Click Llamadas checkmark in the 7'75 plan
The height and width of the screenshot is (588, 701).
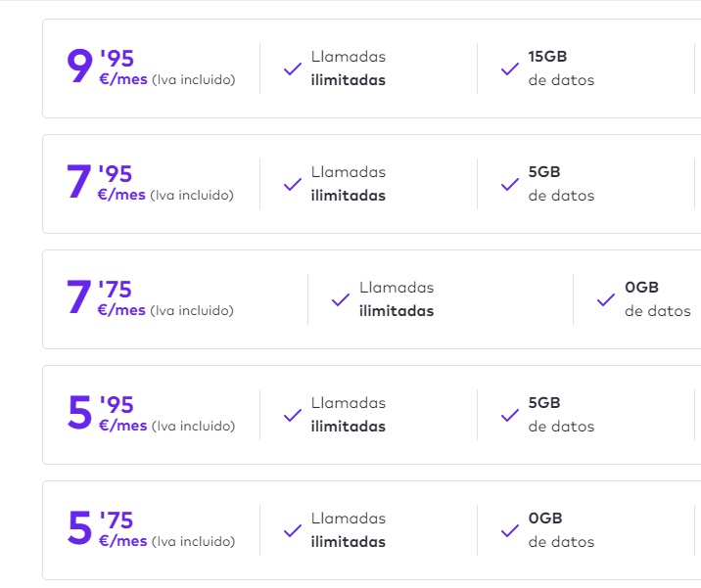(x=340, y=300)
